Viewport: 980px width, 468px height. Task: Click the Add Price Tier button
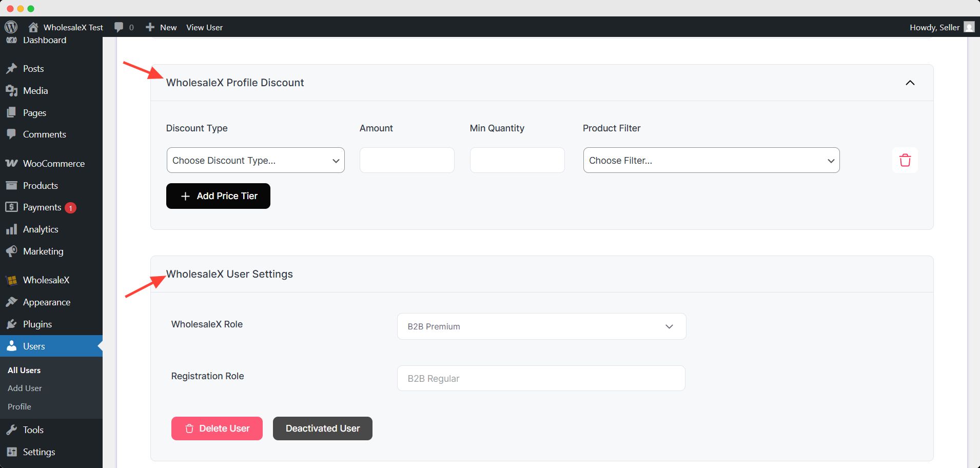click(x=218, y=196)
